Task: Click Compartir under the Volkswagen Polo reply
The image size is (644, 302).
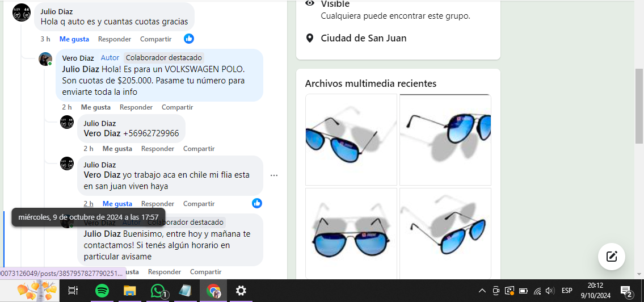Action: 177,107
